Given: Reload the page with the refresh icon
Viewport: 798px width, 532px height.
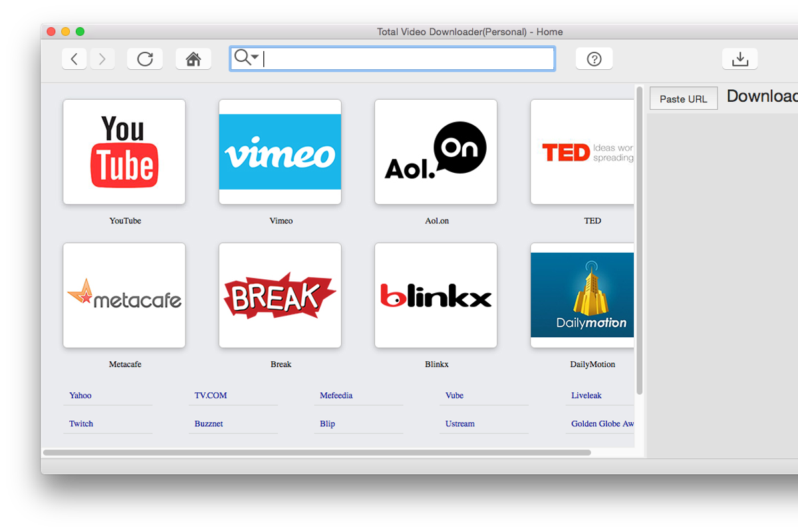Looking at the screenshot, I should [145, 59].
